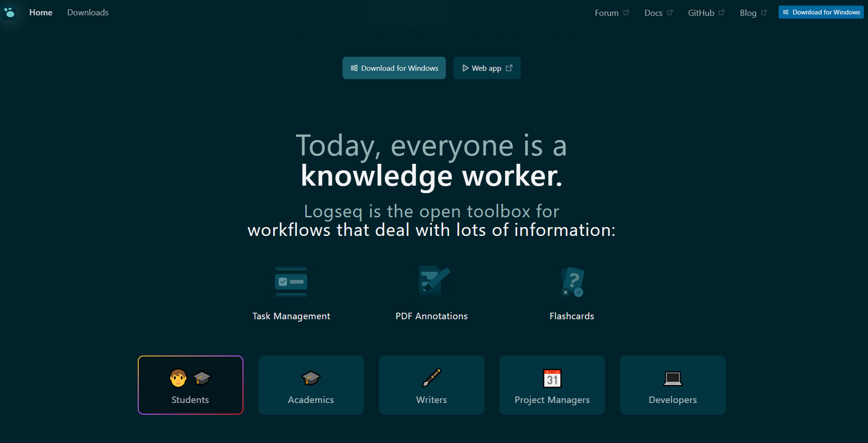Click the PDF Annotations icon
The width and height of the screenshot is (868, 443).
434,280
